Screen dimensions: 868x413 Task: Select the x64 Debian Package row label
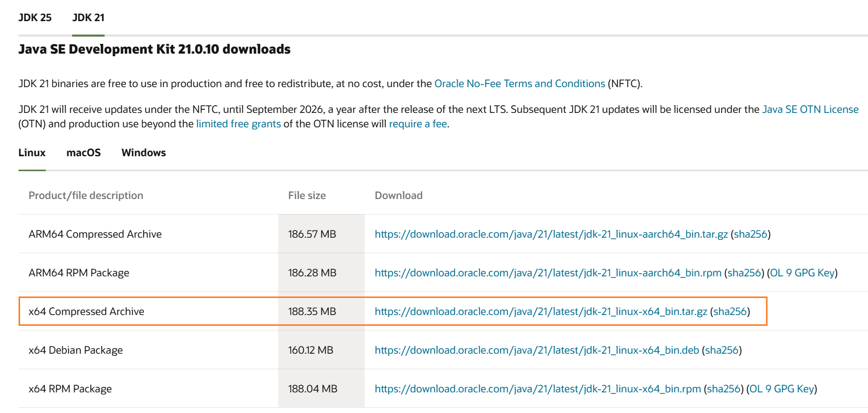(x=76, y=350)
